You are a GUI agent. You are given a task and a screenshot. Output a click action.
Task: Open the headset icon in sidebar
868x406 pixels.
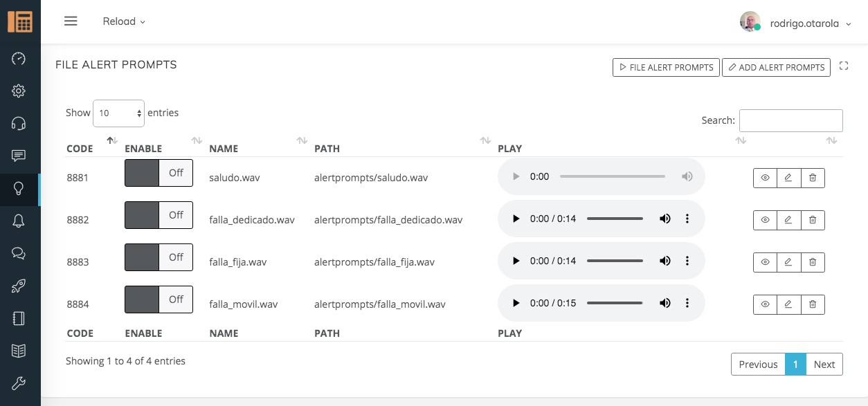19,124
